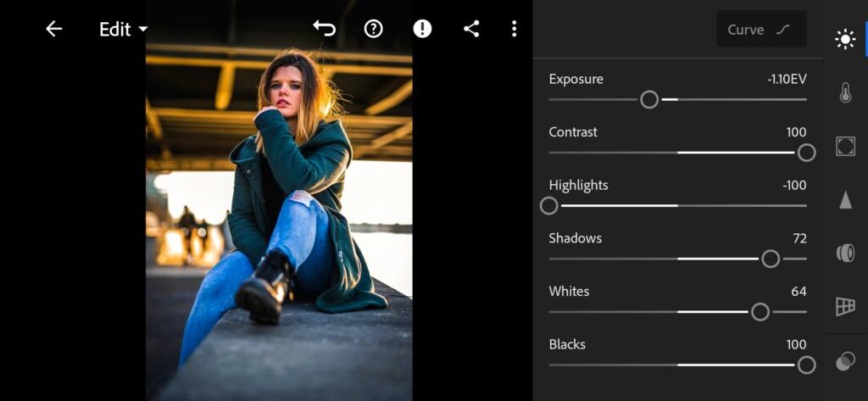Open the Effects vignette panel icon
Viewport: 868px width, 401px height.
[845, 146]
